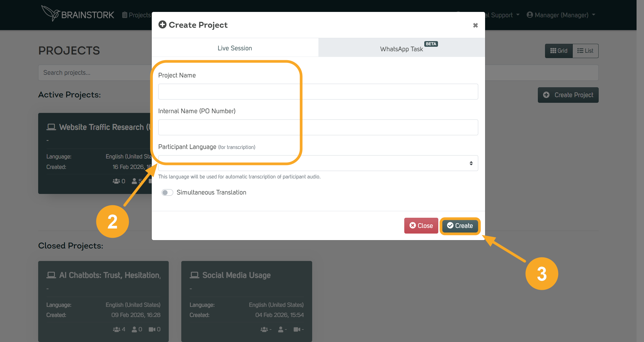The width and height of the screenshot is (644, 342).
Task: Enable Simultaneous Translation toggle
Action: [167, 192]
